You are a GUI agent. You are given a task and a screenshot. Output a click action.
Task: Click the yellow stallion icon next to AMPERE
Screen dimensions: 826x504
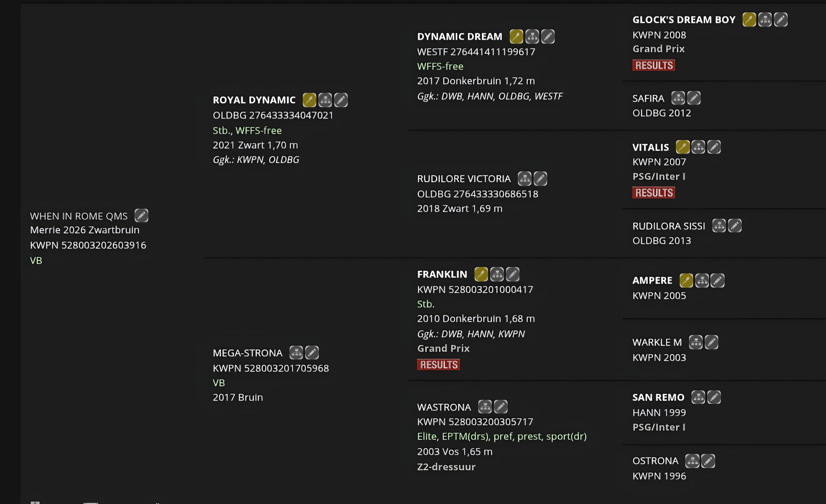click(x=686, y=280)
